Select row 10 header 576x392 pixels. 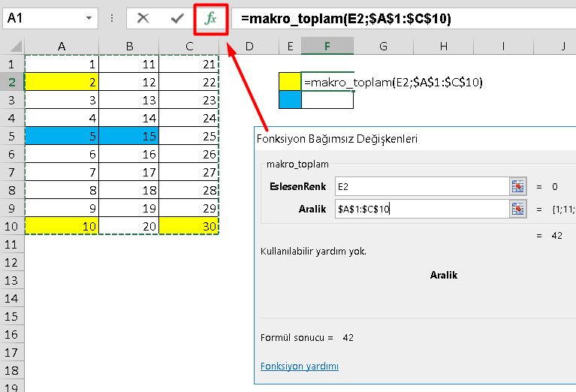point(12,226)
